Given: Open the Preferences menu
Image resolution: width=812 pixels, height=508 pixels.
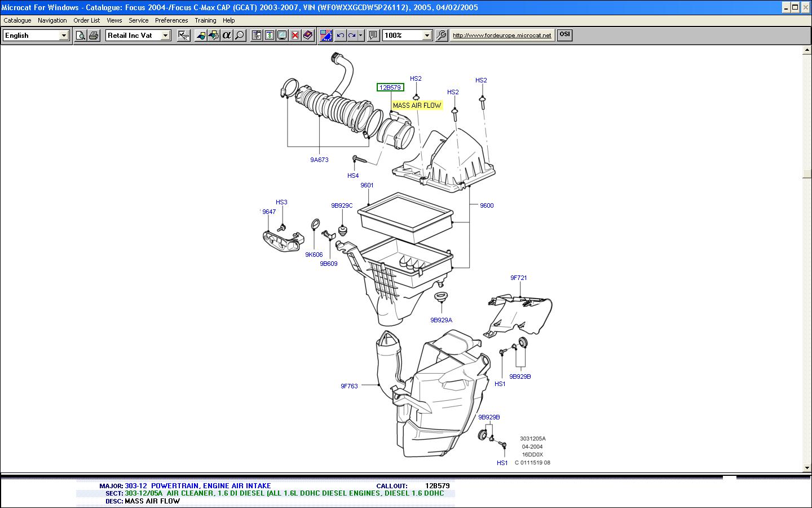Looking at the screenshot, I should 171,20.
